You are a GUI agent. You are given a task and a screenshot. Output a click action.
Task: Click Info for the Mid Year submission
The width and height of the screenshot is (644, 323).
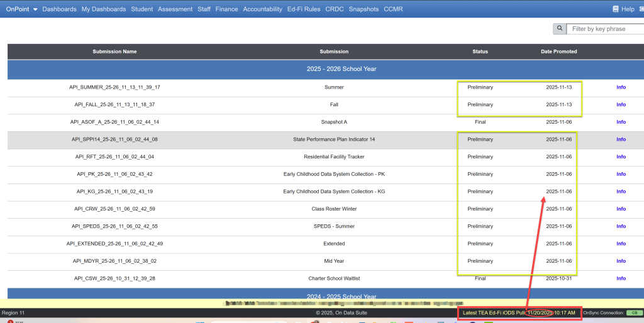tap(621, 261)
